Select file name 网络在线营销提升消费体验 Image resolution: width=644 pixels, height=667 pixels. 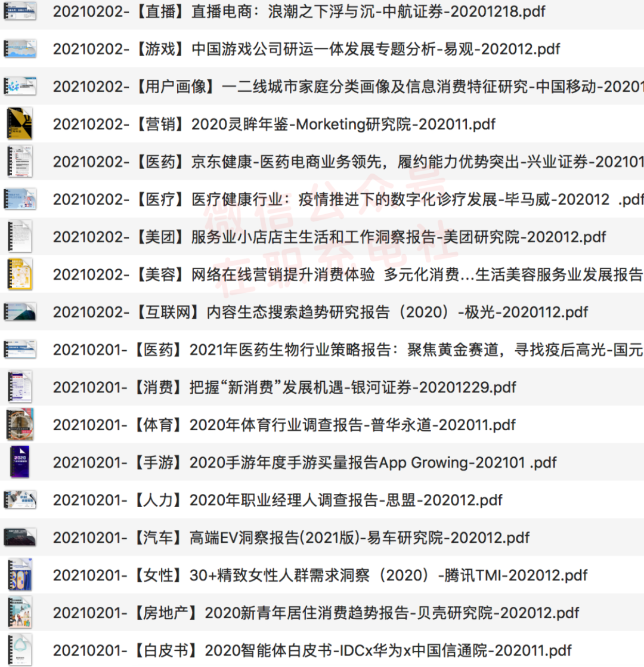(x=348, y=274)
